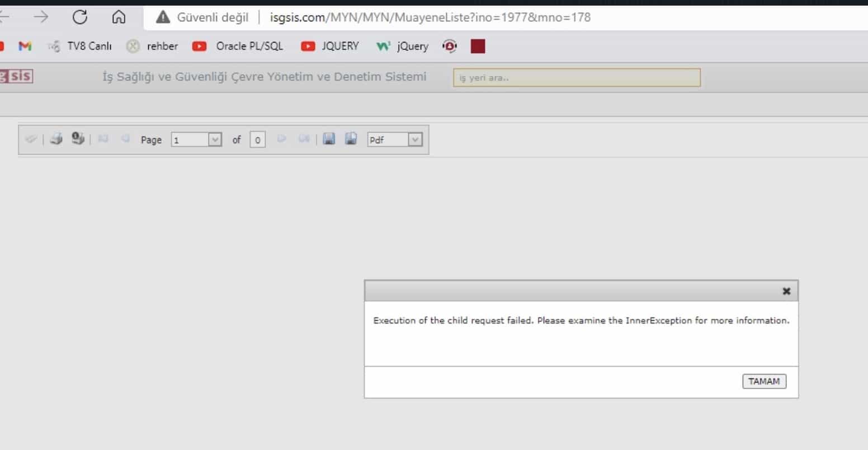868x450 pixels.
Task: Open the TV8 Canlı bookmark
Action: pos(80,46)
